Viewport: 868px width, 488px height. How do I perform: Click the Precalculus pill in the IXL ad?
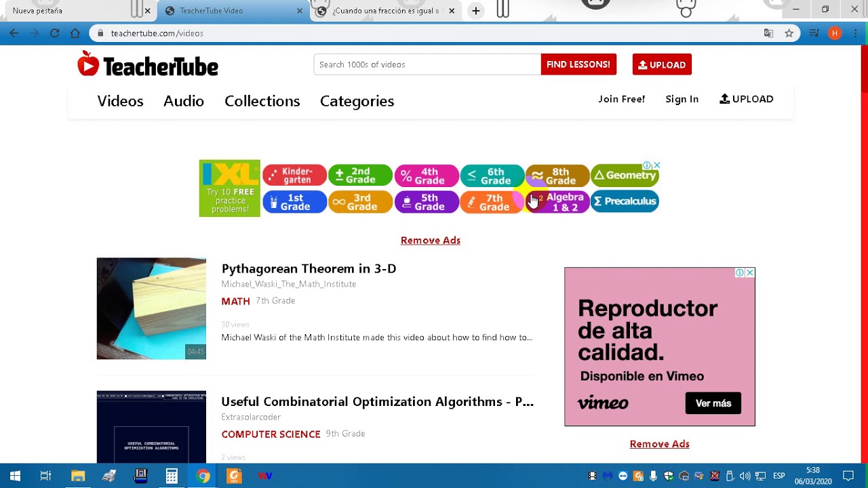point(625,201)
